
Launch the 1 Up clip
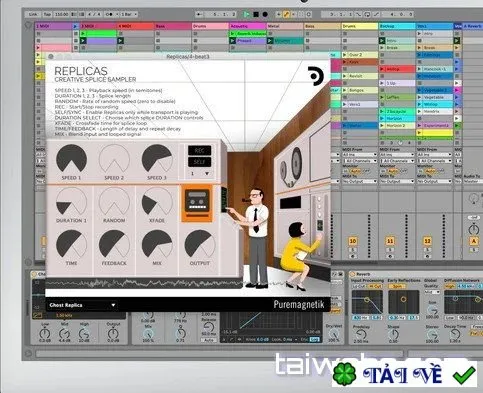click(x=397, y=83)
